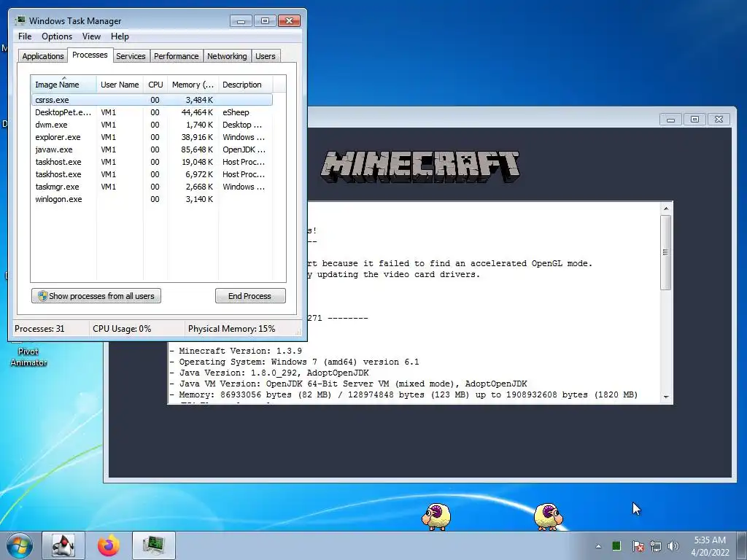Screen dimensions: 747x560
Task: Click Show processes from all users
Action: (x=96, y=296)
